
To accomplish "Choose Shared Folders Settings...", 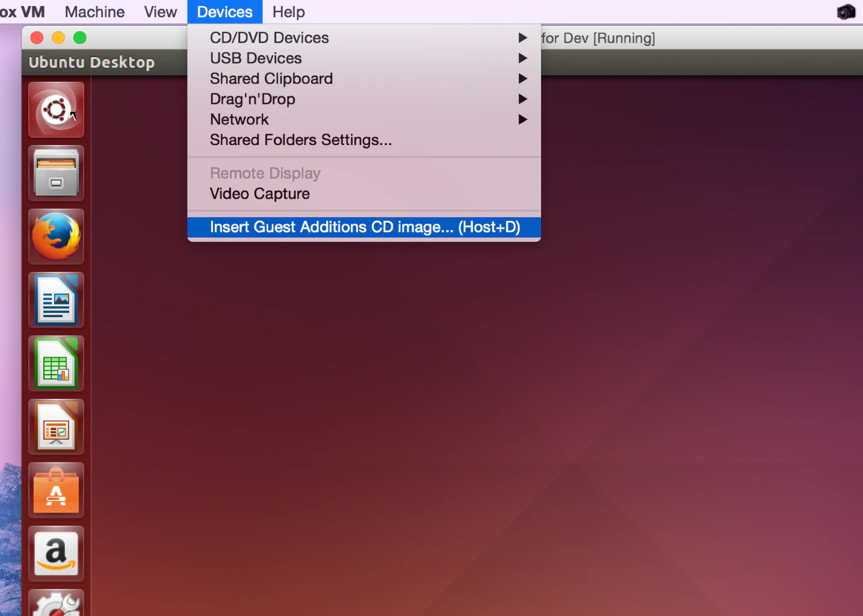I will [364, 140].
